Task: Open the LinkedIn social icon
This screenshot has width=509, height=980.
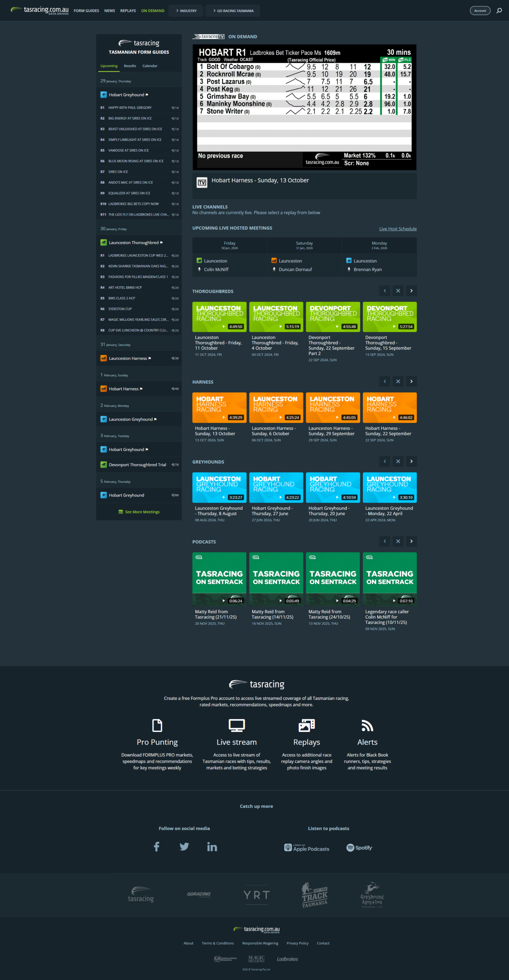Action: pyautogui.click(x=212, y=846)
